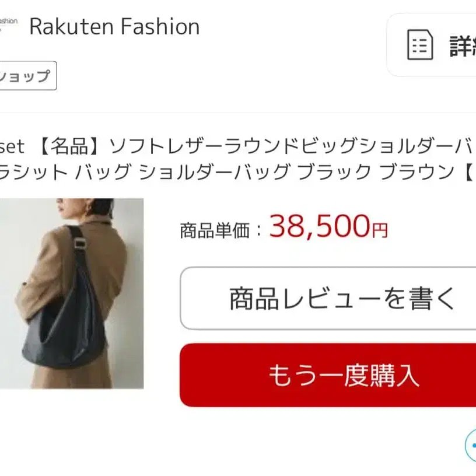Click the 商品単価 unit price label

click(x=215, y=231)
